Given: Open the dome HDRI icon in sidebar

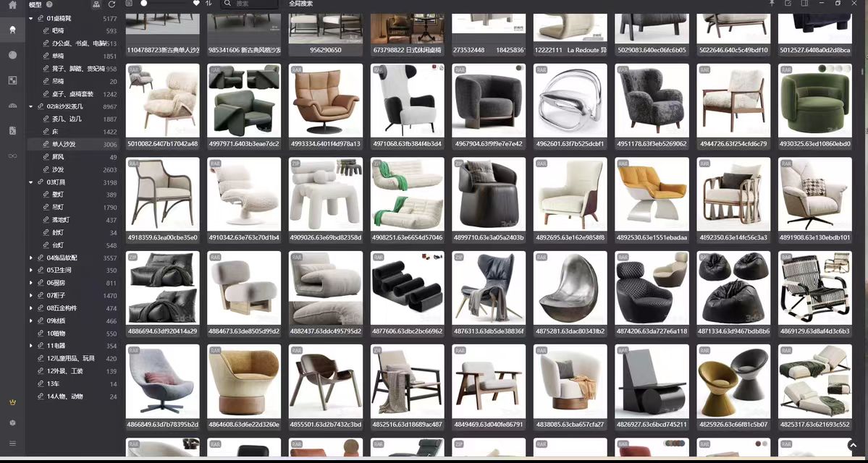Looking at the screenshot, I should (12, 106).
